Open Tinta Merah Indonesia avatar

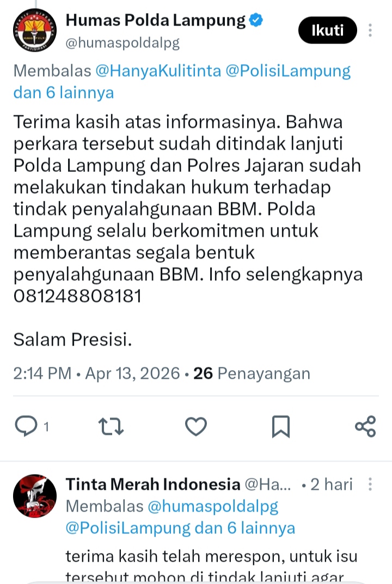tap(35, 496)
